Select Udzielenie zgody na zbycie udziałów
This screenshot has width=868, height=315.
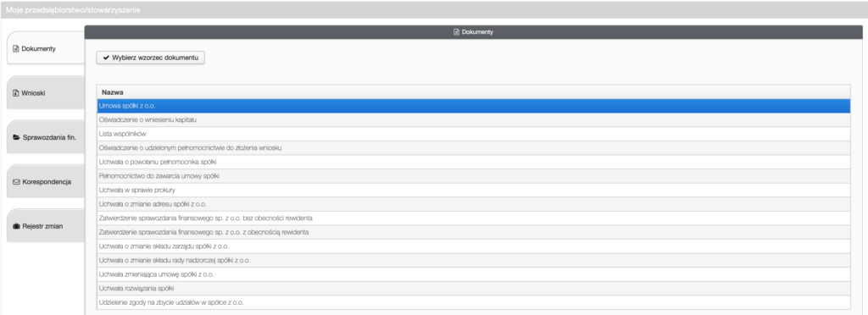point(473,302)
